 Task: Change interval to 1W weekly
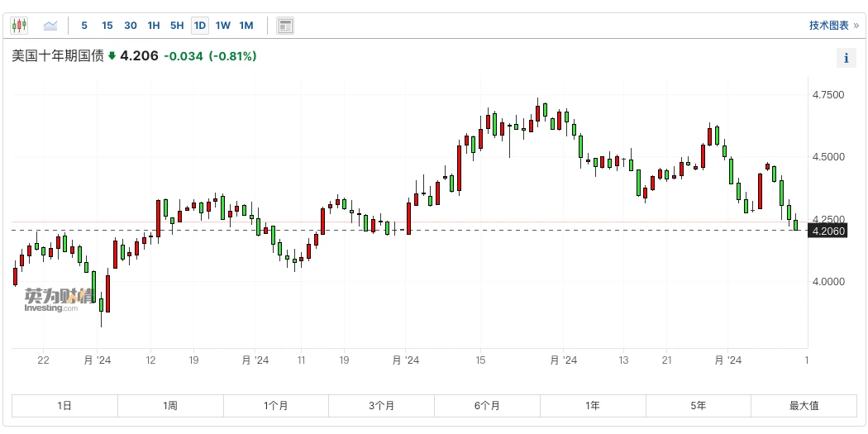[223, 26]
